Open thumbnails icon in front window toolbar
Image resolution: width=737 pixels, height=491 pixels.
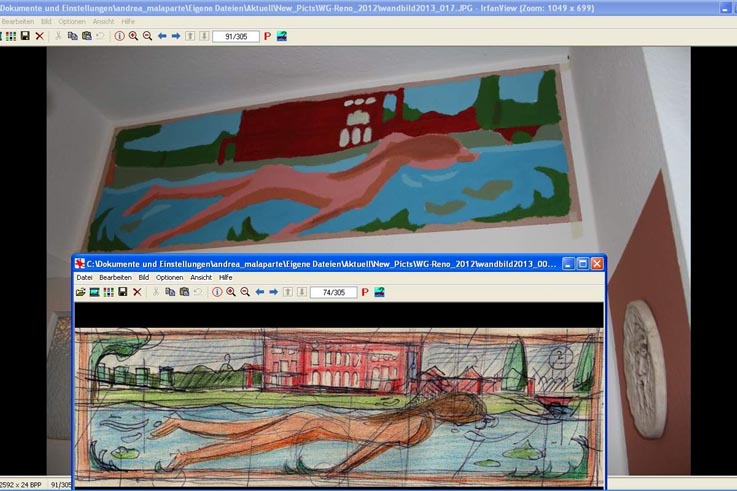(108, 292)
